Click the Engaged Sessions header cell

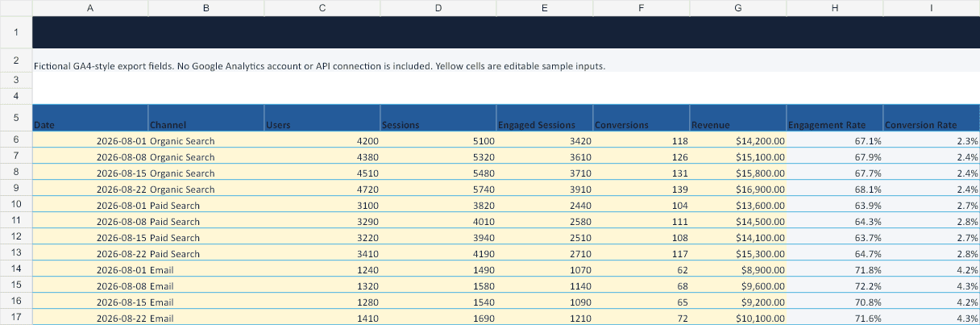pyautogui.click(x=545, y=118)
